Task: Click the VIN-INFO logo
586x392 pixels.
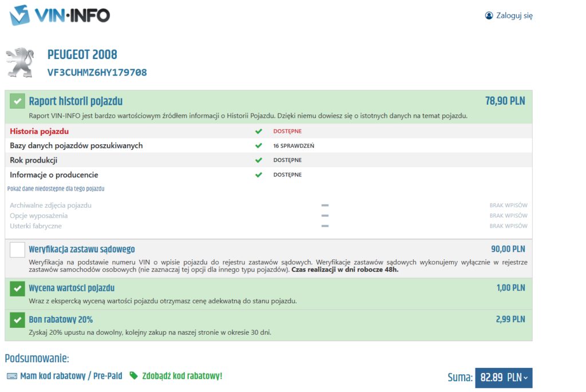Action: tap(60, 15)
